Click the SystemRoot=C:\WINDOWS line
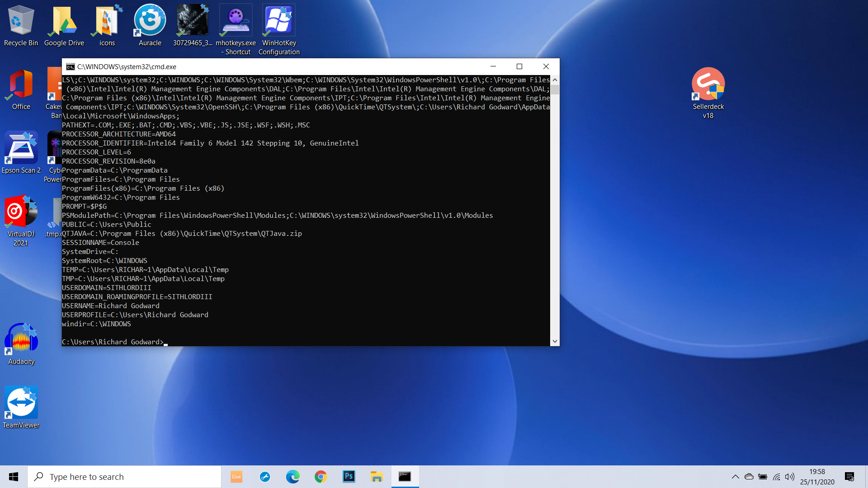Screen dimensions: 868x488 [104, 261]
